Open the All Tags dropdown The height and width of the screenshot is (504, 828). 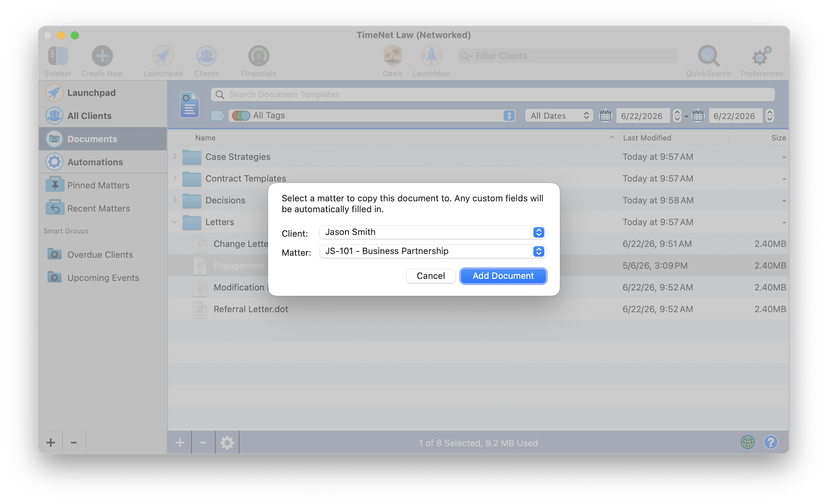372,115
